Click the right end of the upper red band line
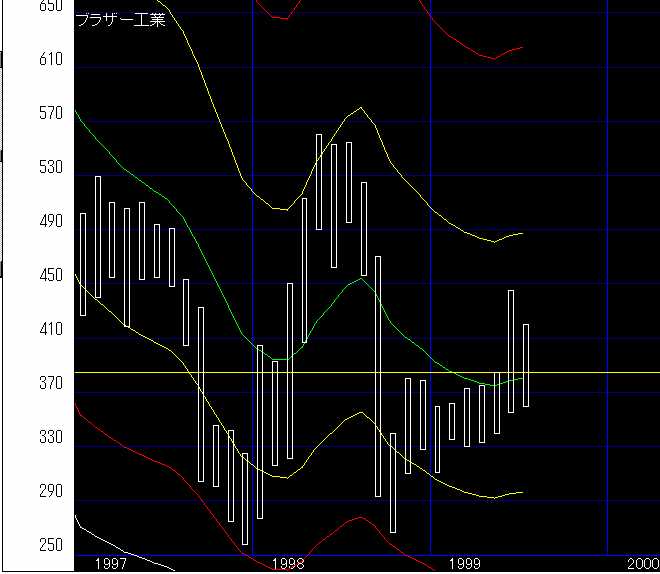 click(520, 47)
